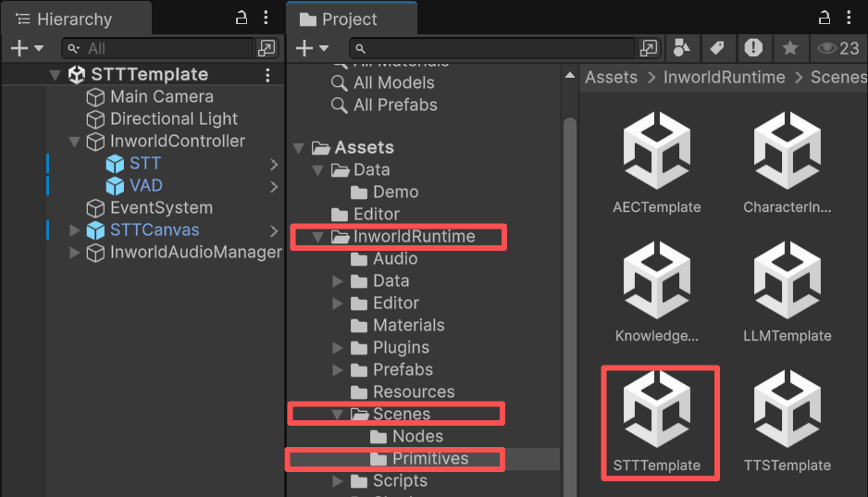Select the Knowledge... scene asset
Screen dimensions: 868x497
pos(656,292)
